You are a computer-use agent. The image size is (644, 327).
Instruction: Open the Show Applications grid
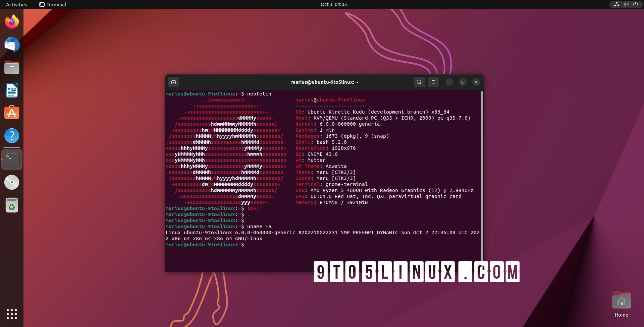(12, 314)
